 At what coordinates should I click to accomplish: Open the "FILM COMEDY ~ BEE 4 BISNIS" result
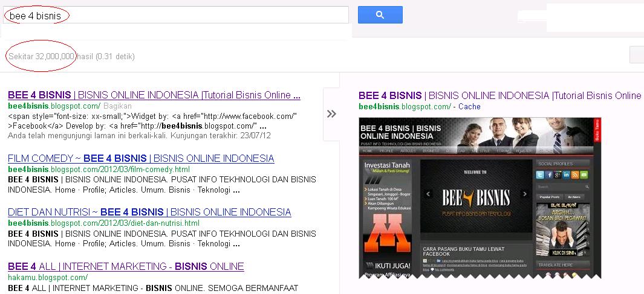point(141,158)
